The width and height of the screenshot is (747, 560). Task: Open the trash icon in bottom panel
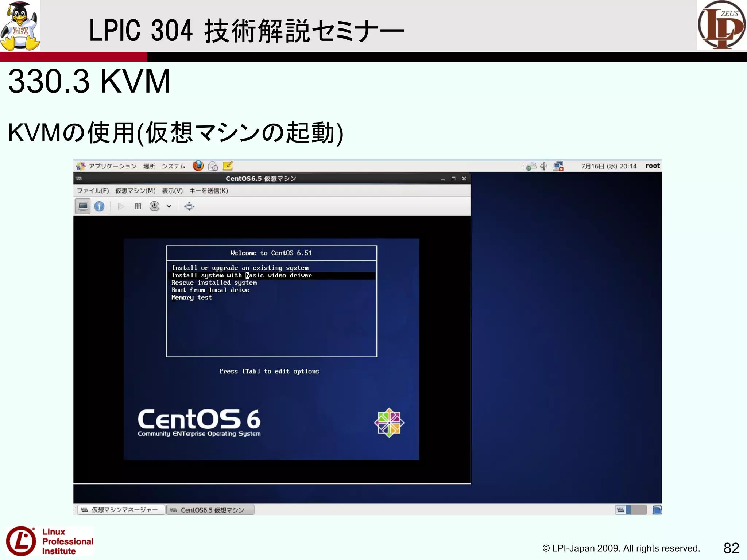(657, 509)
